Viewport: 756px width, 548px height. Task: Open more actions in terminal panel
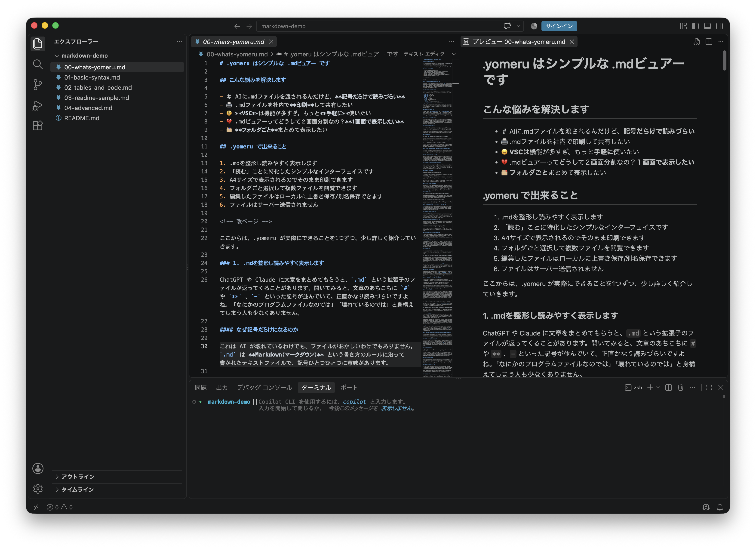(x=693, y=387)
